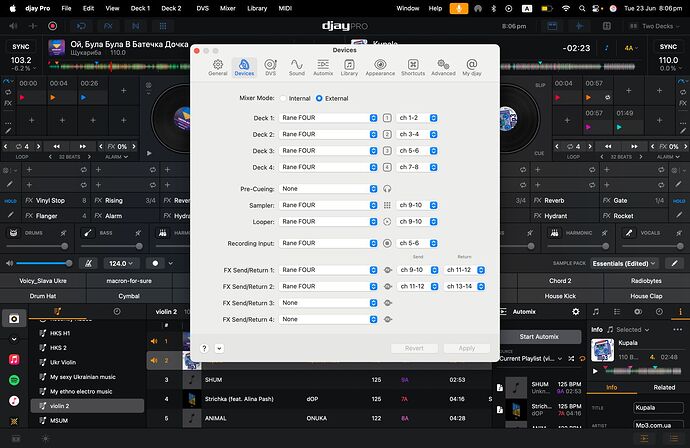
Task: Open Spotify source in library sidebar
Action: coord(14,380)
